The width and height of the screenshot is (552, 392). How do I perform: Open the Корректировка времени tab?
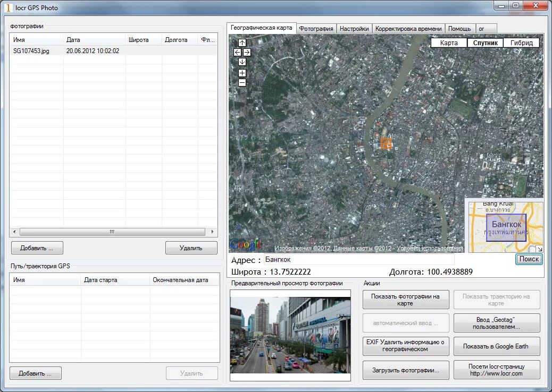coord(408,29)
